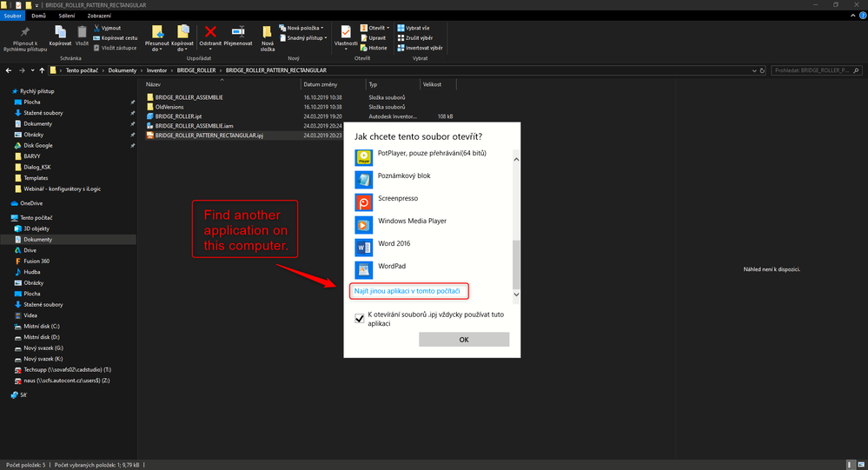
Task: Click the red Odstranit delete icon
Action: click(210, 31)
